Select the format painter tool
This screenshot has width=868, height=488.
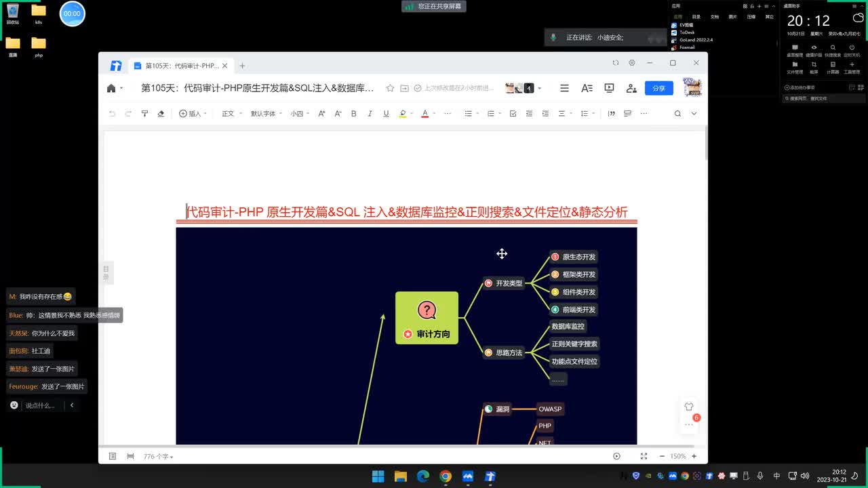tap(144, 114)
